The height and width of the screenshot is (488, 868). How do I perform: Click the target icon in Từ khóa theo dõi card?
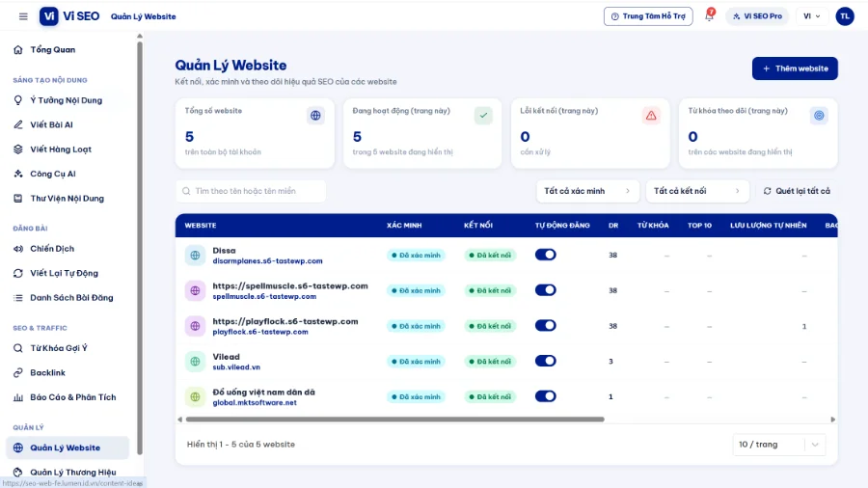coord(819,116)
